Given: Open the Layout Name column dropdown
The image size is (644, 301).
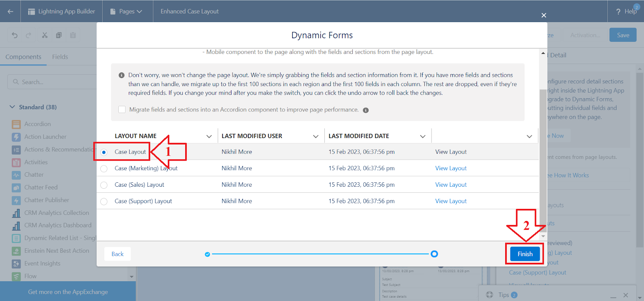Looking at the screenshot, I should [x=209, y=136].
